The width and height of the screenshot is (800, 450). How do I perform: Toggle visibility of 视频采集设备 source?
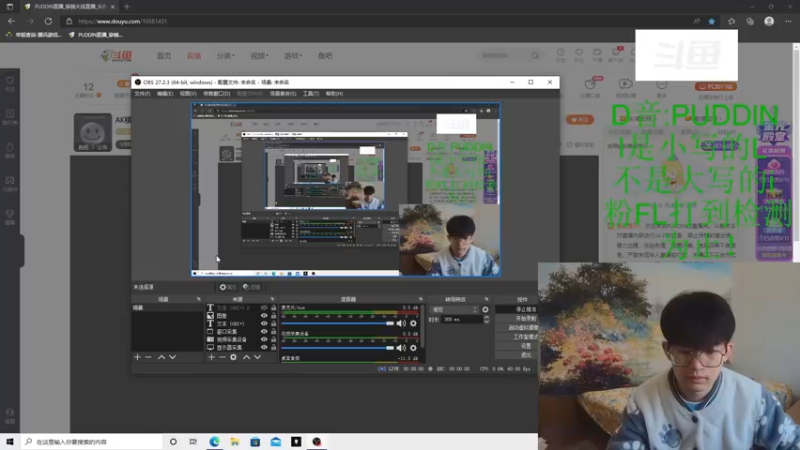coord(264,339)
